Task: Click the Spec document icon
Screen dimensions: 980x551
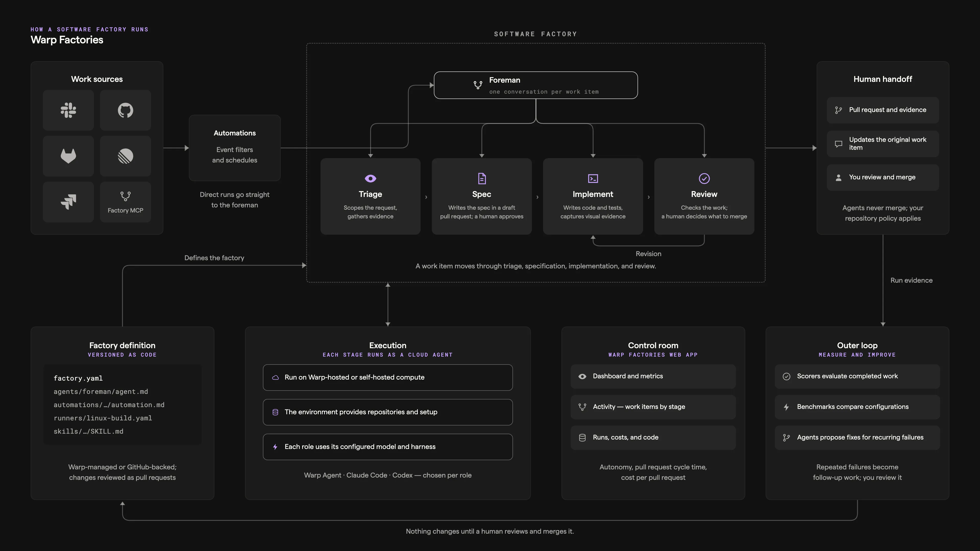Action: (482, 178)
